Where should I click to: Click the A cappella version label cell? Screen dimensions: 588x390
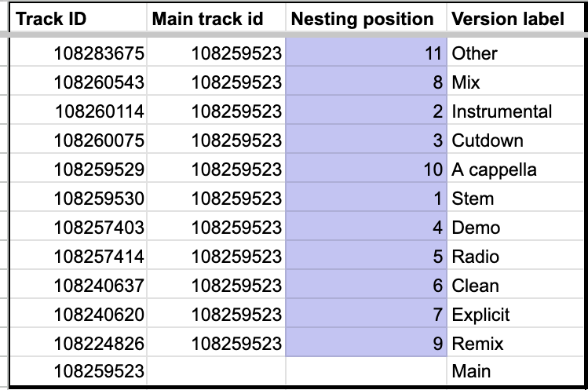(x=515, y=168)
